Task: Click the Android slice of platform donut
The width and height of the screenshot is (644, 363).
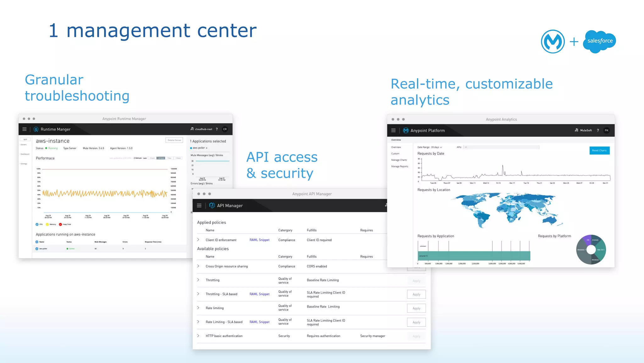Action: (x=596, y=240)
